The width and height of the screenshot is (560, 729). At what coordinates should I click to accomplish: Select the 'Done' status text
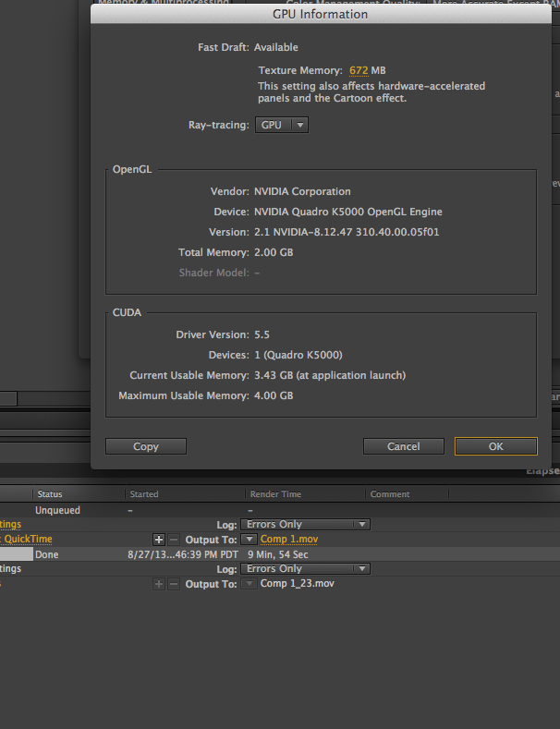tap(47, 554)
